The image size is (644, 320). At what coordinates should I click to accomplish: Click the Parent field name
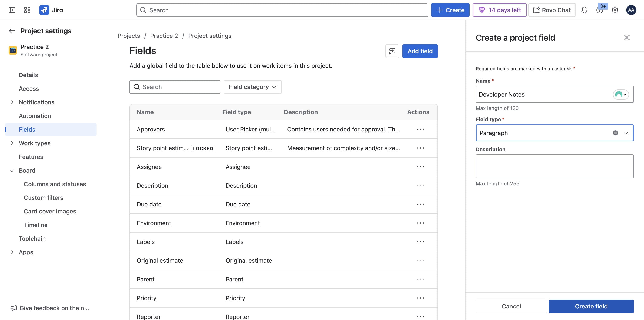coord(145,280)
